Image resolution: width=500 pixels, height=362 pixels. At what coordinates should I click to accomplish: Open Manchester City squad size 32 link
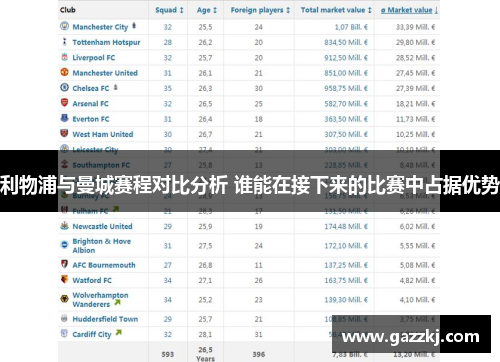click(168, 27)
